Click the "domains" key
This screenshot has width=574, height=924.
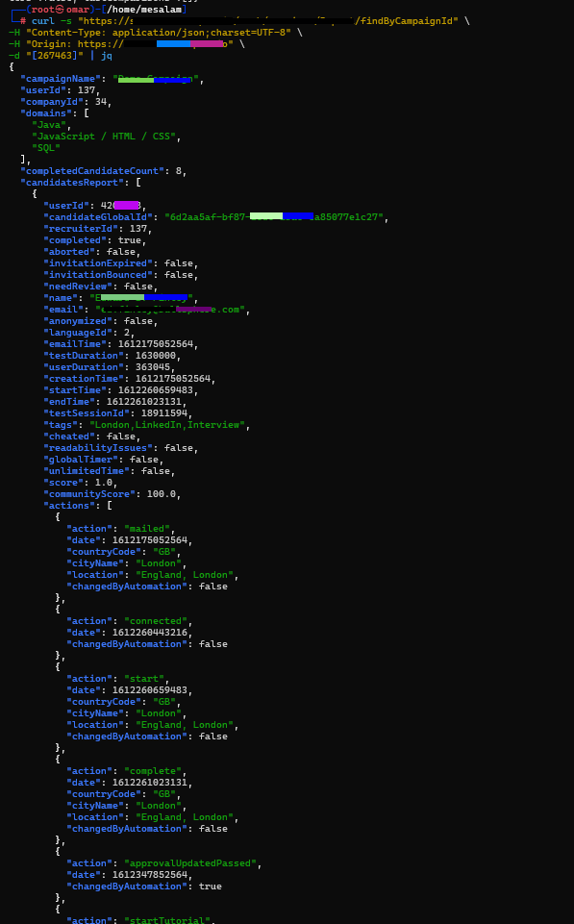tap(46, 113)
